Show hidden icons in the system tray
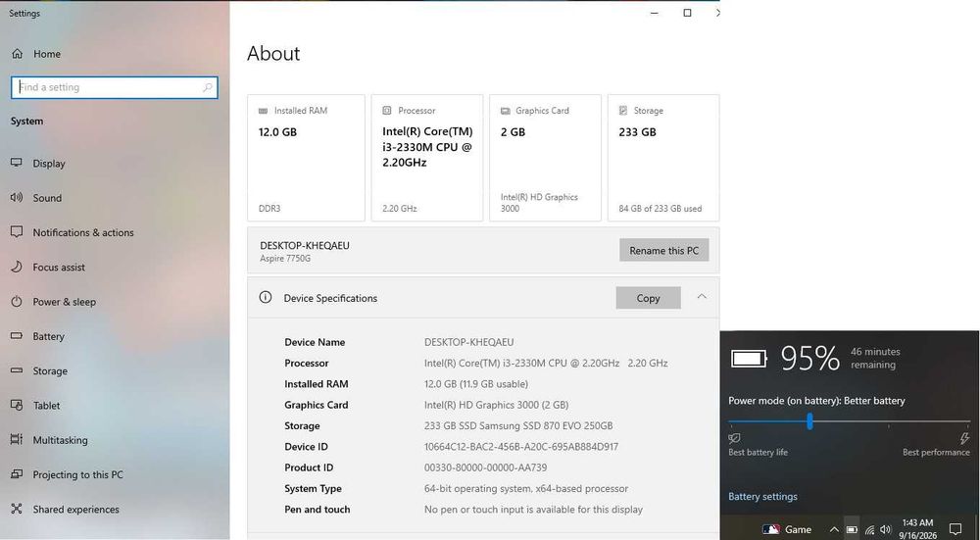This screenshot has width=980, height=540. (834, 529)
